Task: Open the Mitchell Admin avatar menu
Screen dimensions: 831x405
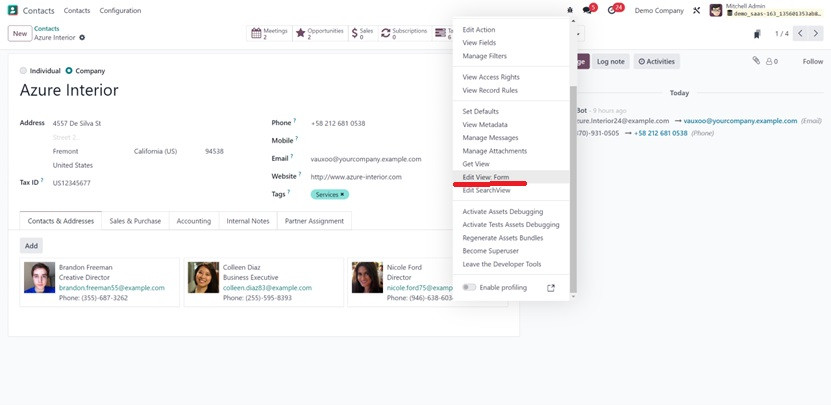Action: click(x=715, y=10)
